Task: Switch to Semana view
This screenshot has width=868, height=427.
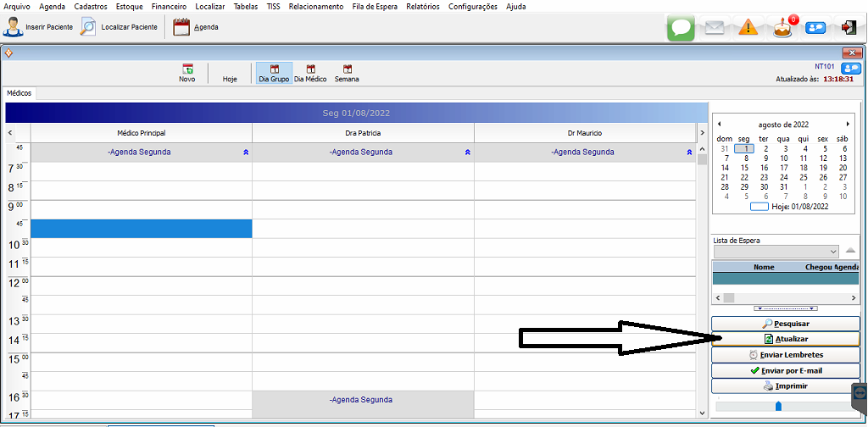Action: [x=347, y=74]
